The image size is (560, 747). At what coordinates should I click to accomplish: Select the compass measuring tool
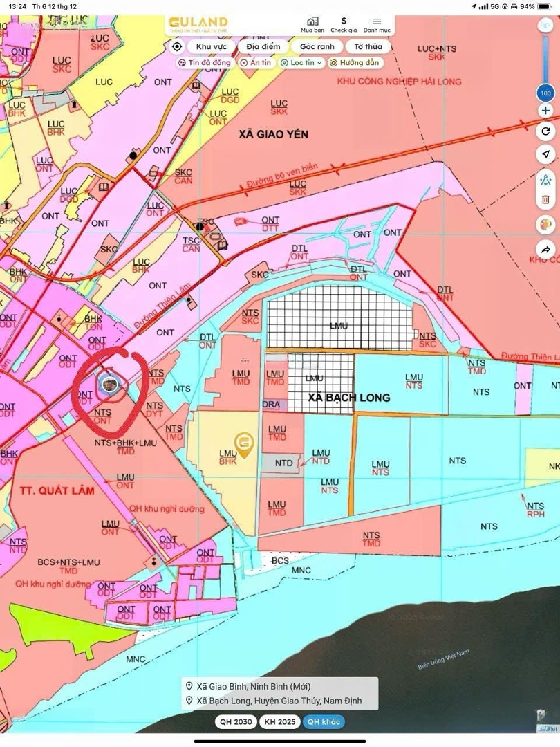[545, 181]
